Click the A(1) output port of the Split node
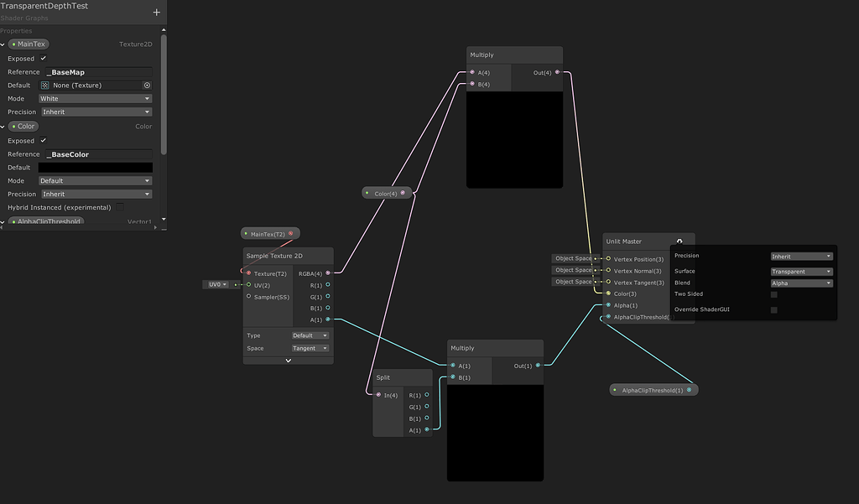859x504 pixels. click(x=427, y=429)
